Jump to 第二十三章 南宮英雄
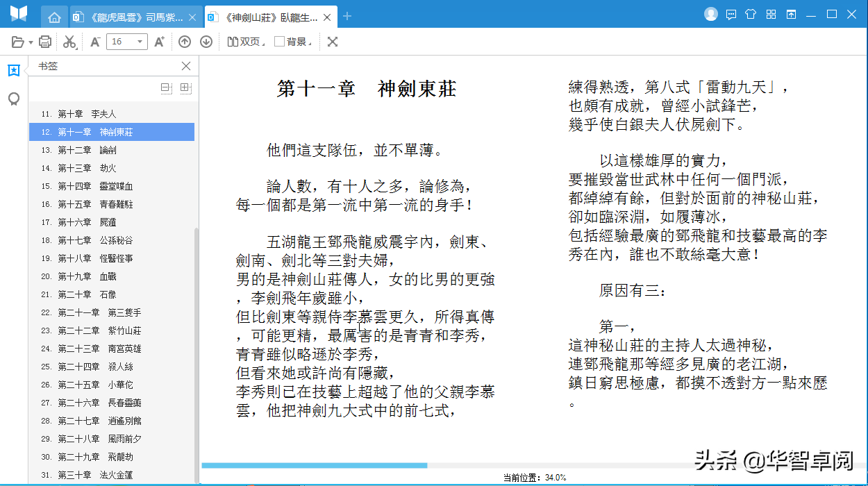This screenshot has width=868, height=486. click(112, 349)
